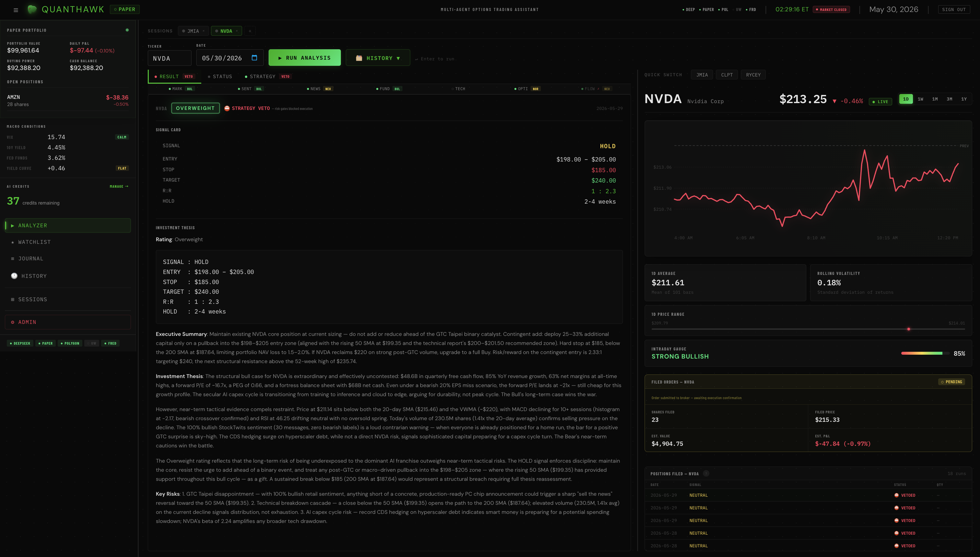
Task: Toggle the FLOW agent indicator
Action: tap(597, 89)
